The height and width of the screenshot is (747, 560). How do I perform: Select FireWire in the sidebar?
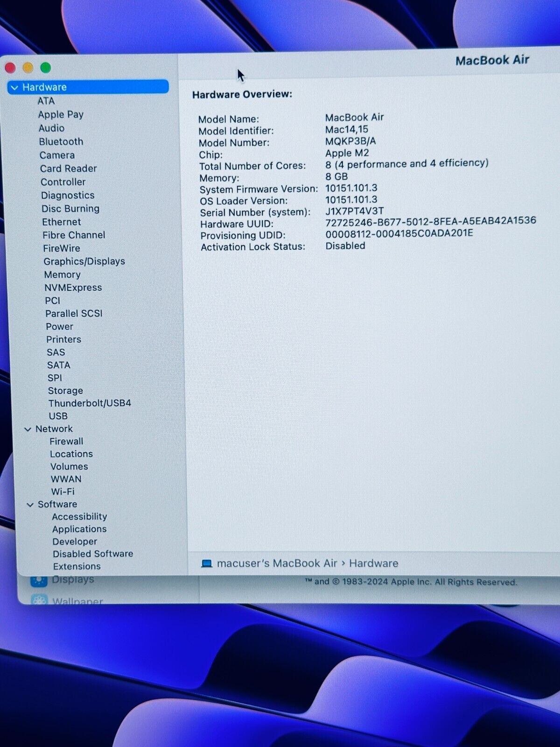click(x=62, y=248)
